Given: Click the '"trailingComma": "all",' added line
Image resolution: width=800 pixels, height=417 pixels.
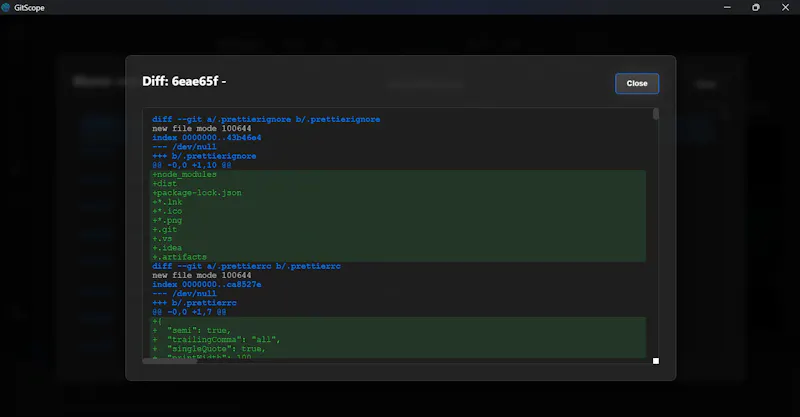Looking at the screenshot, I should click(x=398, y=340).
